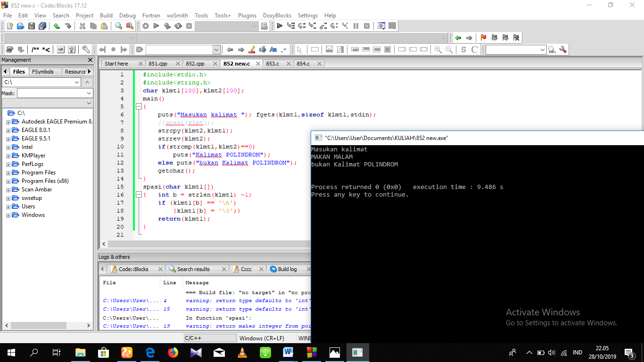This screenshot has height=362, width=644.
Task: Collapse the spasi function fold at line 16
Action: click(x=139, y=195)
